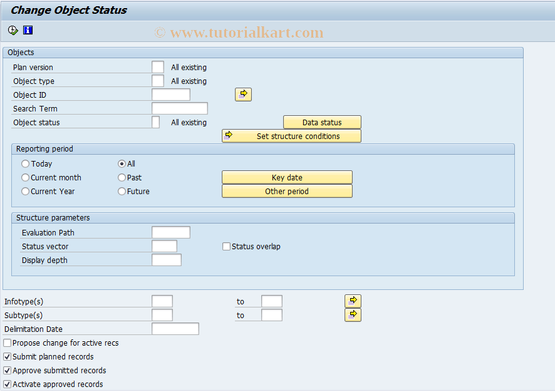
Task: Click the multiple selection arrow beside Object ID
Action: (x=243, y=94)
